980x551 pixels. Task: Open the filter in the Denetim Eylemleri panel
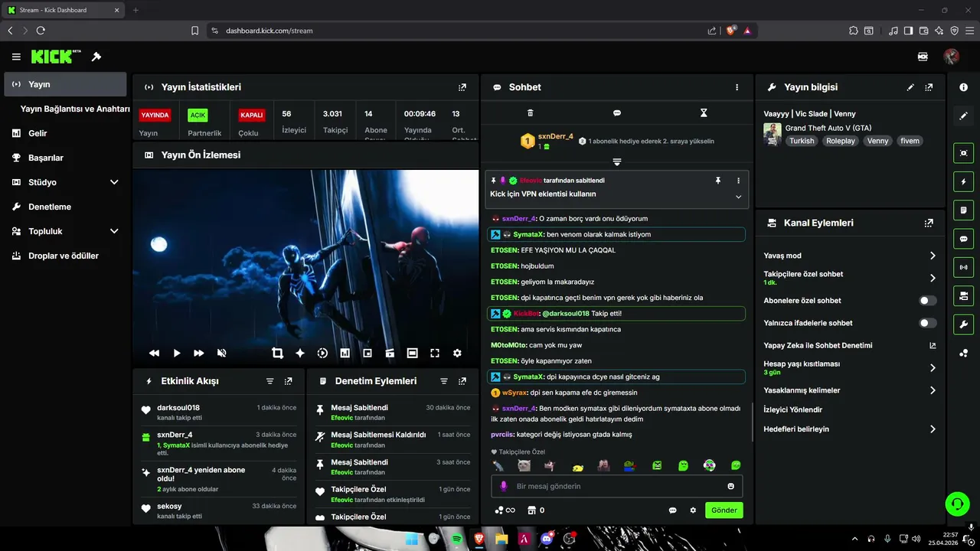coord(444,381)
